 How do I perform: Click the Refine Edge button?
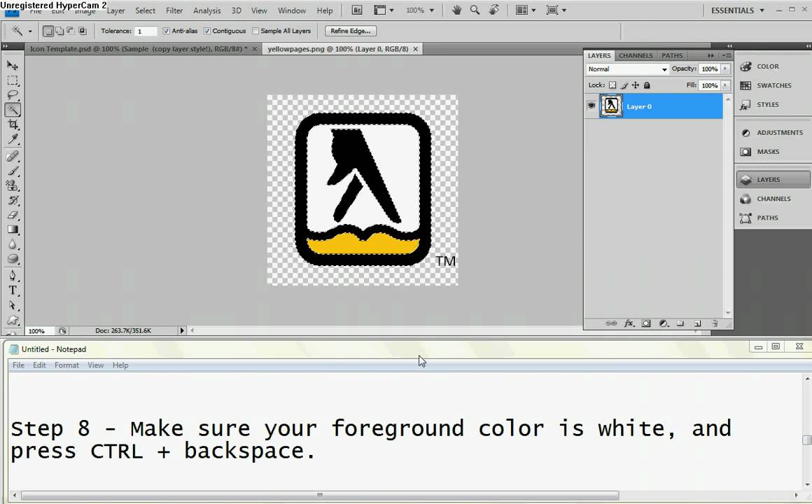coord(349,31)
